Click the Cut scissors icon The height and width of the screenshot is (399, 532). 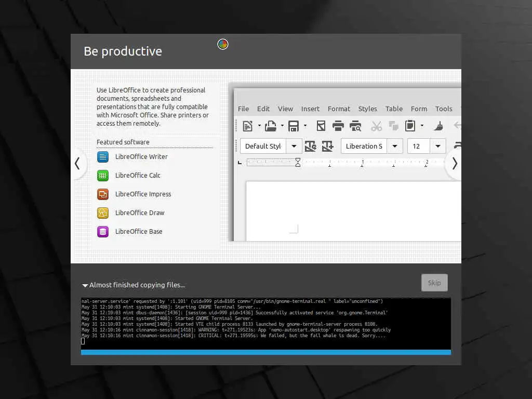pyautogui.click(x=376, y=126)
